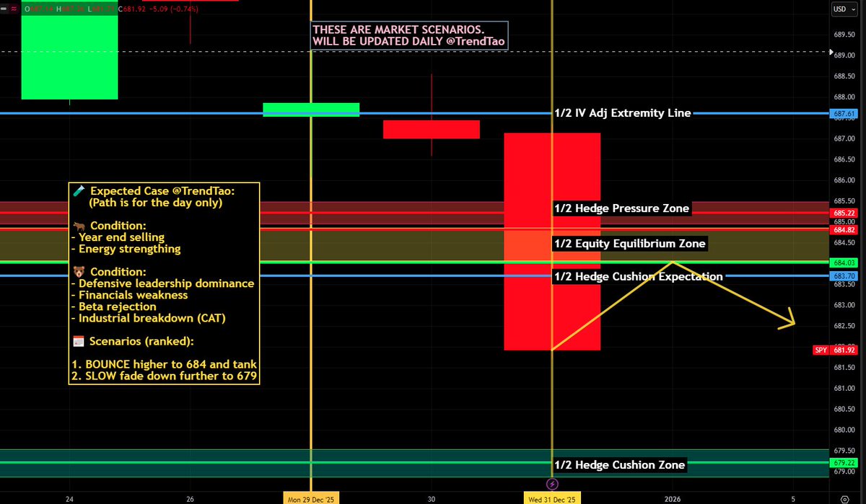Select the 1/2 Equity Equilibrium Zone label
Image resolution: width=866 pixels, height=504 pixels.
[629, 244]
